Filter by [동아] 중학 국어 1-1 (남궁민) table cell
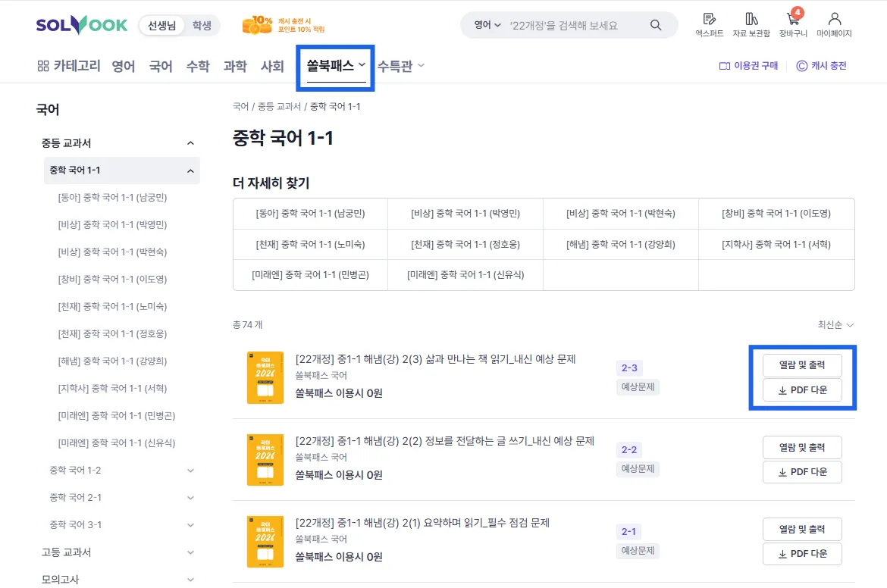The height and width of the screenshot is (588, 887). coord(311,214)
